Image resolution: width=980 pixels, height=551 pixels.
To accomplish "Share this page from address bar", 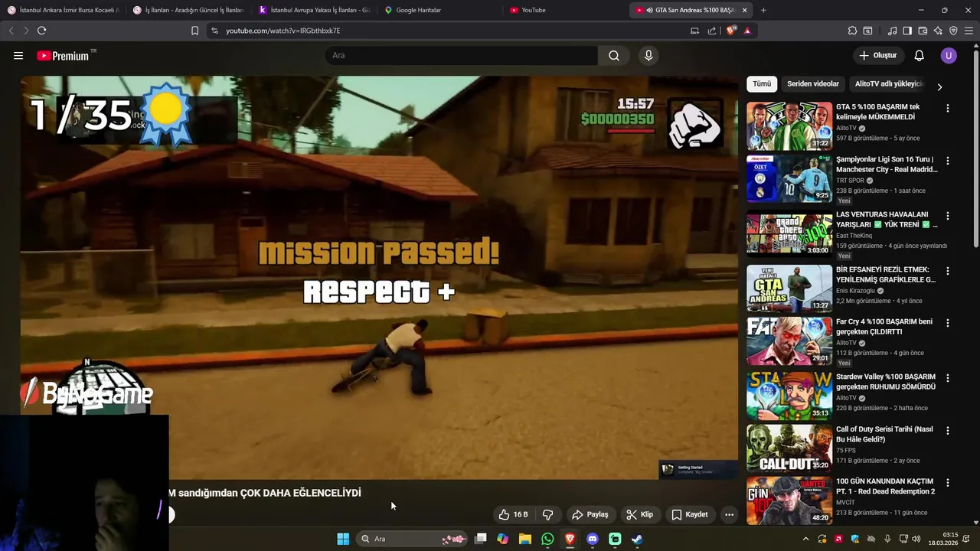I will point(712,31).
